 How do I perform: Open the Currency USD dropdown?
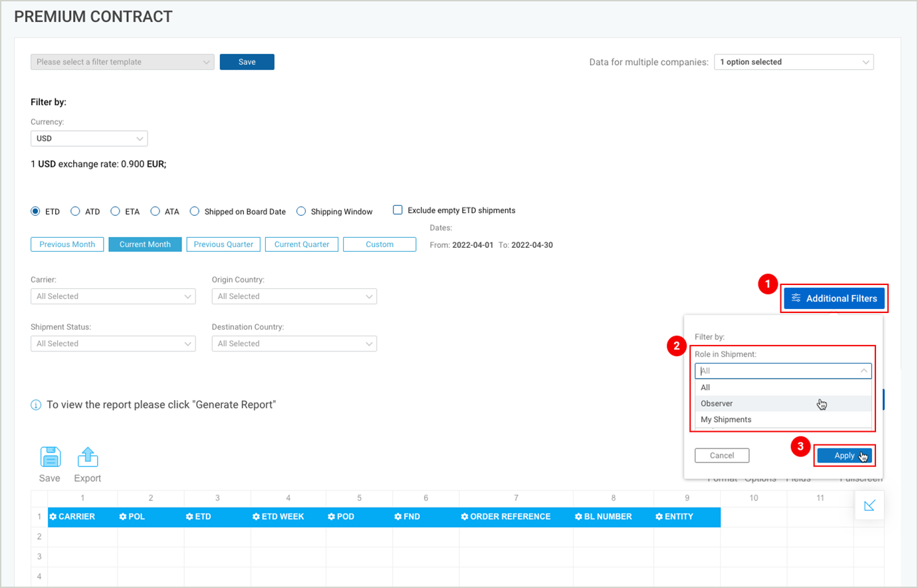(x=89, y=138)
